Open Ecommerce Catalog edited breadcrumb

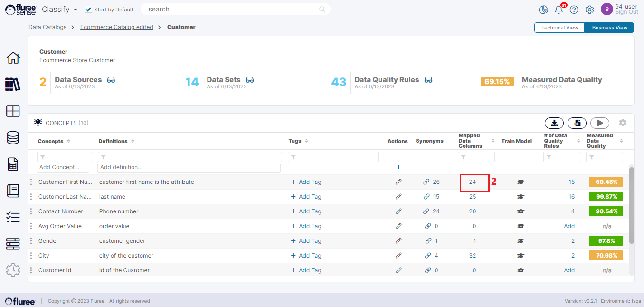pyautogui.click(x=116, y=27)
